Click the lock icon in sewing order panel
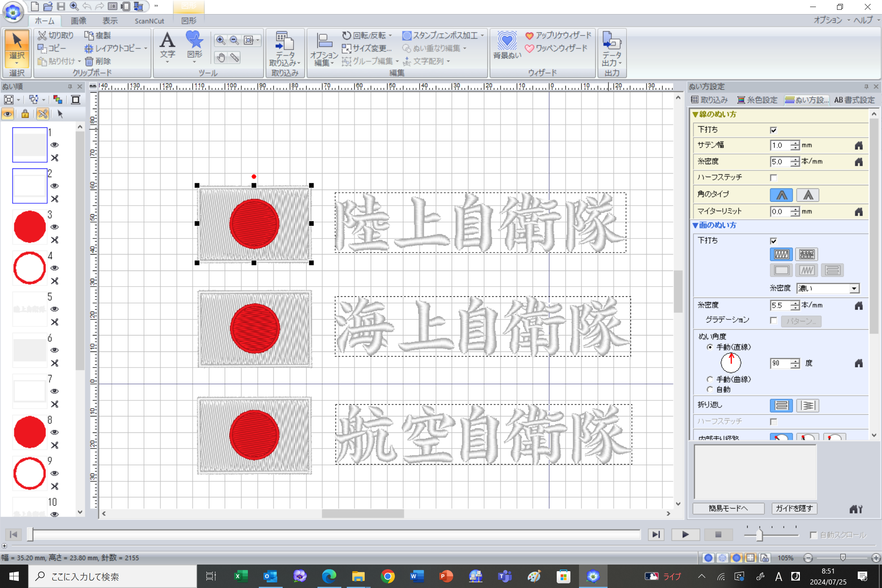The height and width of the screenshot is (588, 882). pos(25,114)
